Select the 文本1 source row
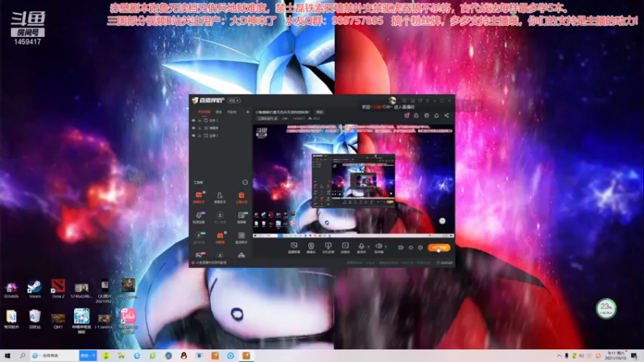Image resolution: width=644 pixels, height=362 pixels. (220, 121)
